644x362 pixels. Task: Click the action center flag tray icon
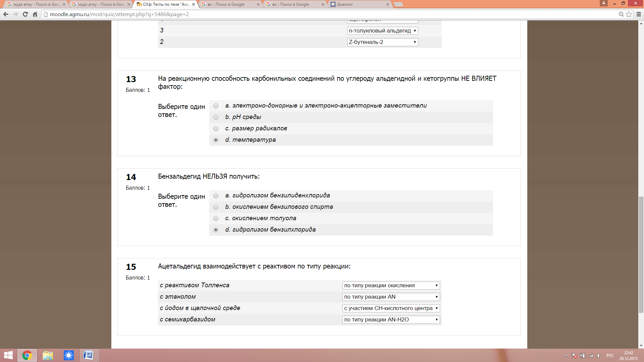point(574,356)
